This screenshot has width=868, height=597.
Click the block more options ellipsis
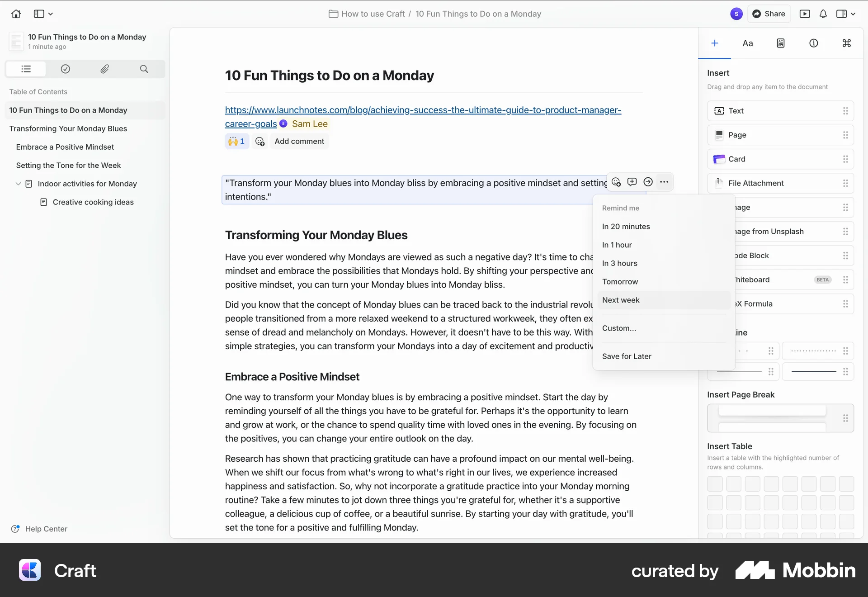(x=664, y=182)
